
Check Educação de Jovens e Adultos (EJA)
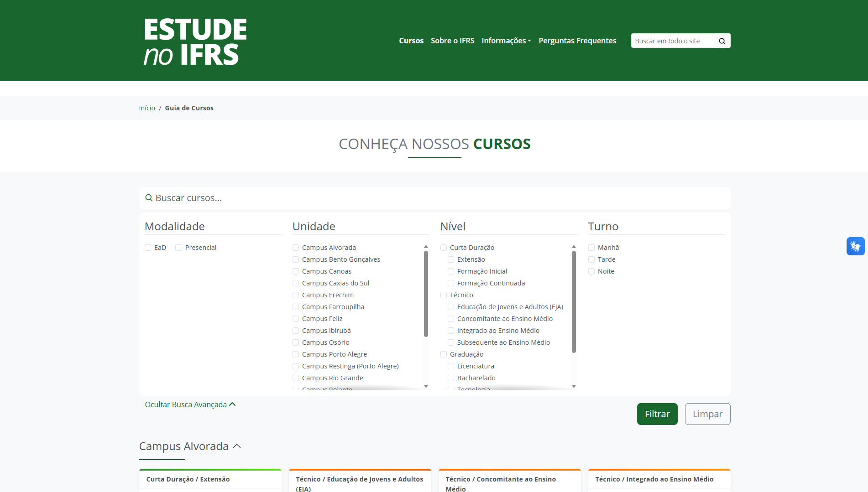coord(451,307)
